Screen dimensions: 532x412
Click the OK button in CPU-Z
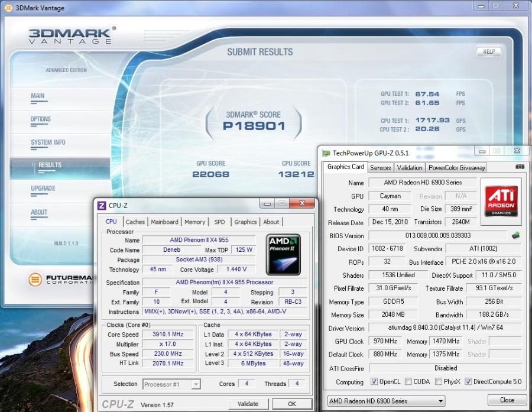(x=292, y=404)
